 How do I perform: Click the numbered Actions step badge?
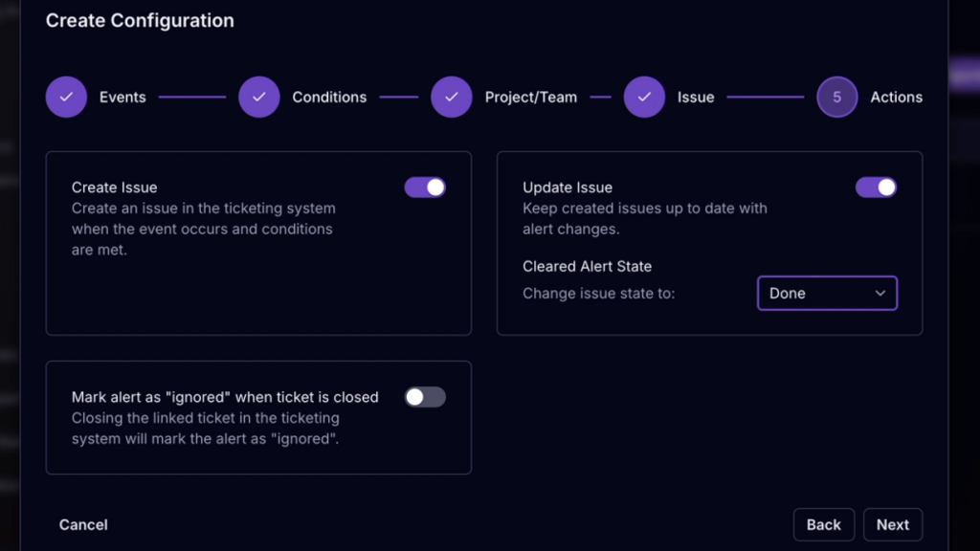click(836, 97)
